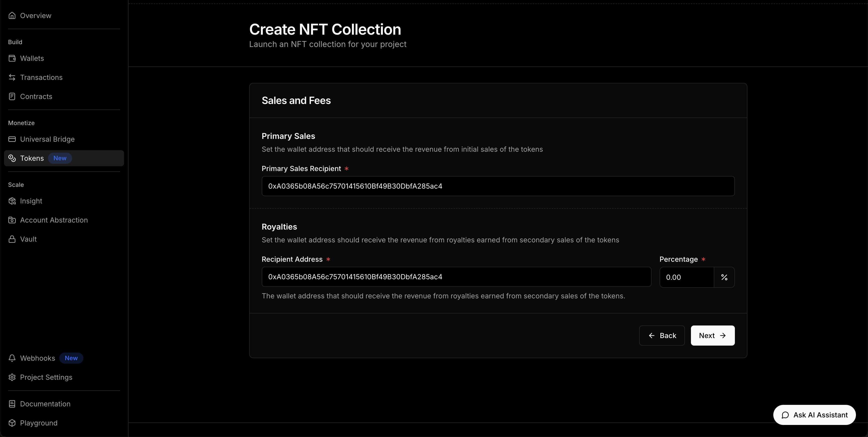Click the royalty Percentage input
868x437 pixels.
686,277
